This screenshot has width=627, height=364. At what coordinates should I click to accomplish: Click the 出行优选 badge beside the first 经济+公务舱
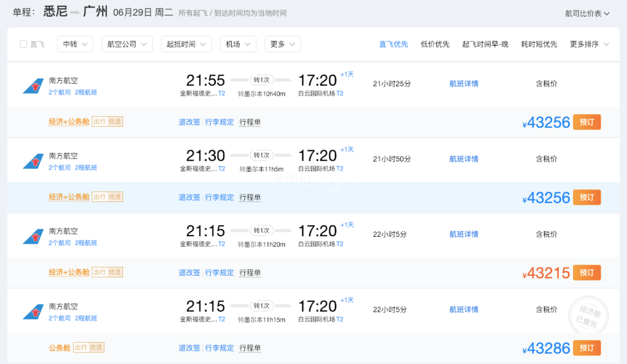pyautogui.click(x=107, y=121)
